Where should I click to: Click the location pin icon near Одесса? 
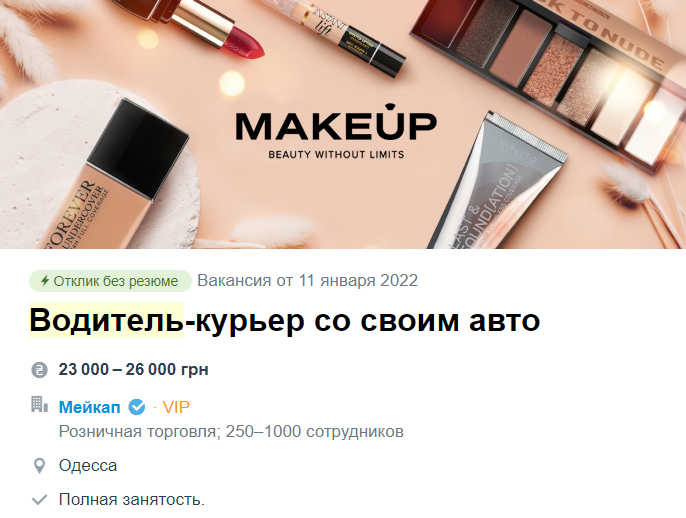[39, 466]
